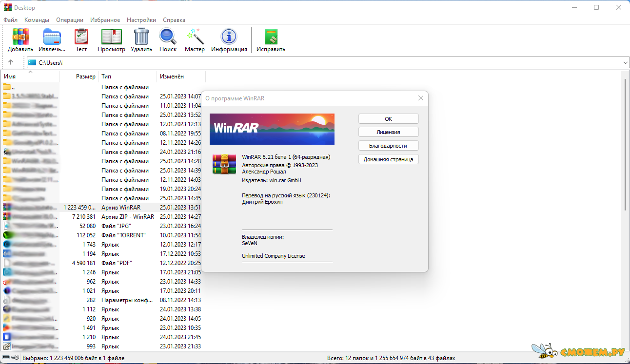The height and width of the screenshot is (364, 630).
Task: Open the Домашняя страница button
Action: tap(389, 159)
